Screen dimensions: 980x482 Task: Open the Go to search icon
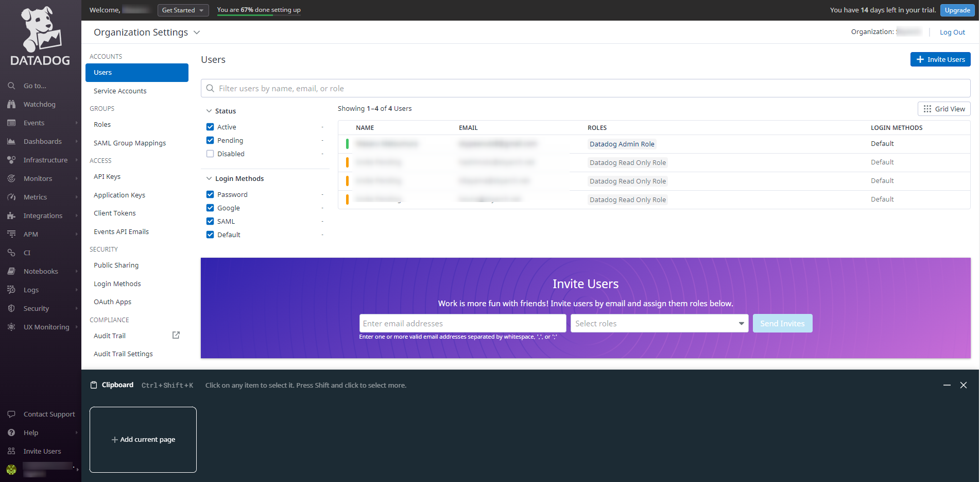11,86
